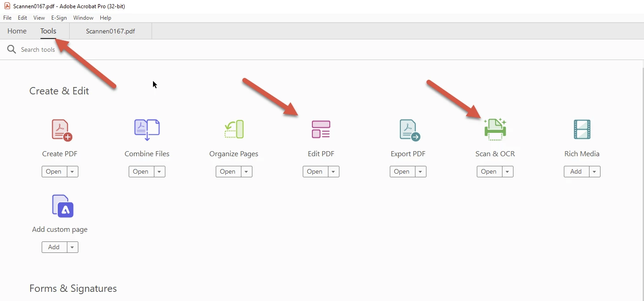The image size is (644, 301).
Task: Click the Edit PDF label
Action: [321, 154]
